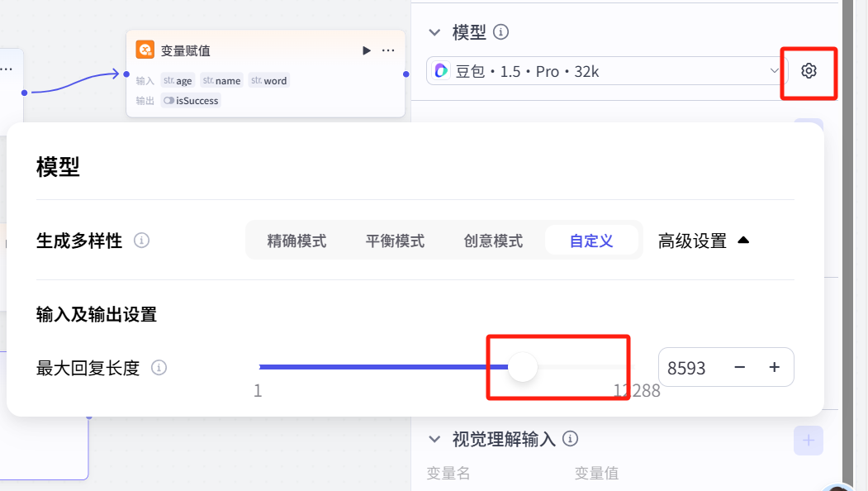This screenshot has height=491, width=868.
Task: Collapse the 模型 section chevron
Action: click(x=434, y=32)
